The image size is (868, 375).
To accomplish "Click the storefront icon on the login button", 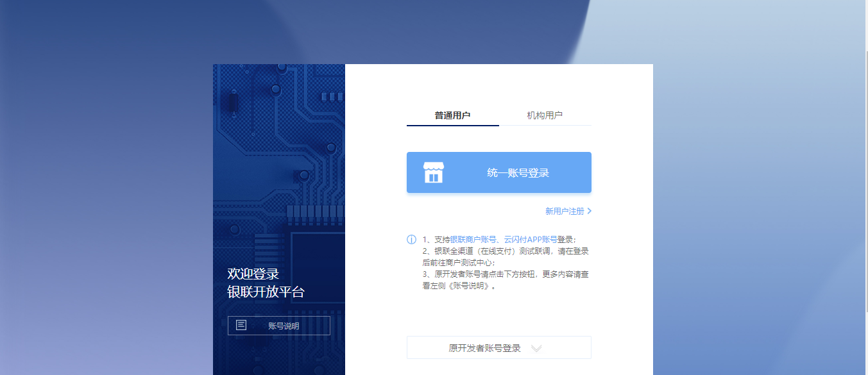I will [x=433, y=172].
